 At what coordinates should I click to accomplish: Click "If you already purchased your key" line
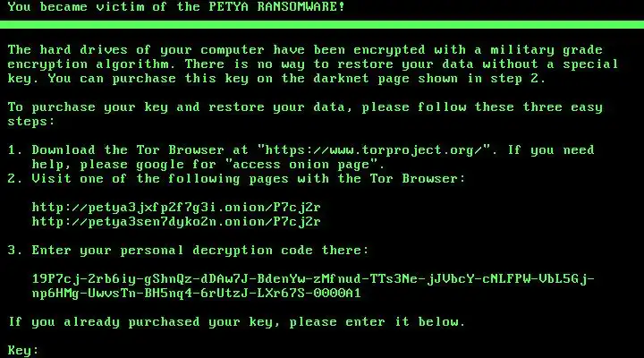pyautogui.click(x=236, y=322)
